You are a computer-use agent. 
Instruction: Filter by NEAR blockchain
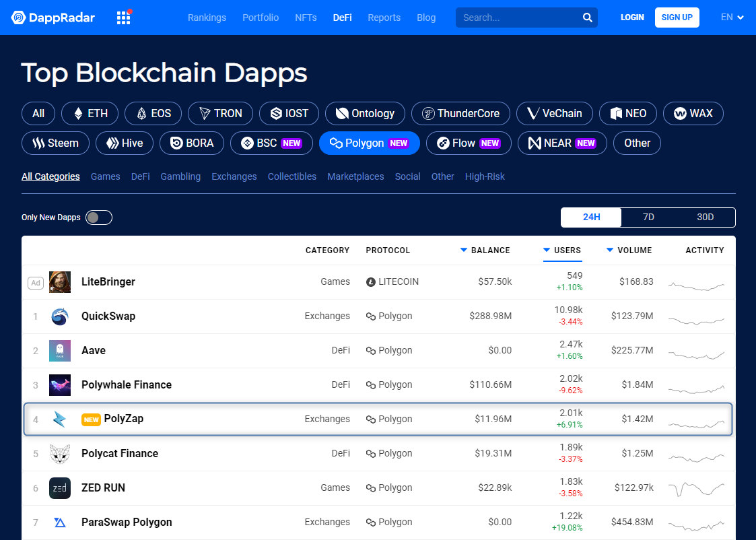pyautogui.click(x=562, y=143)
